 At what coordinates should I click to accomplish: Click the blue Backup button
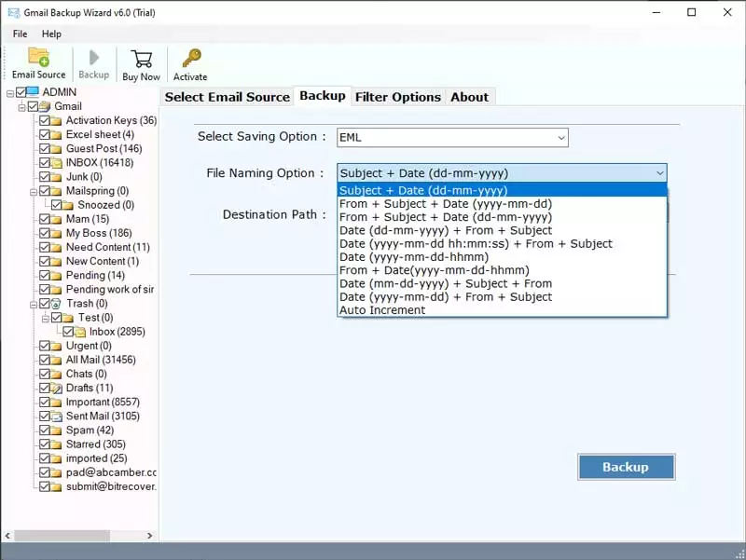pos(626,467)
